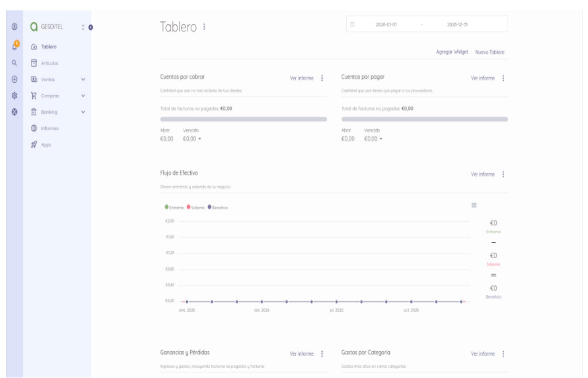
Task: Click the Agregar Widget button
Action: tap(452, 52)
